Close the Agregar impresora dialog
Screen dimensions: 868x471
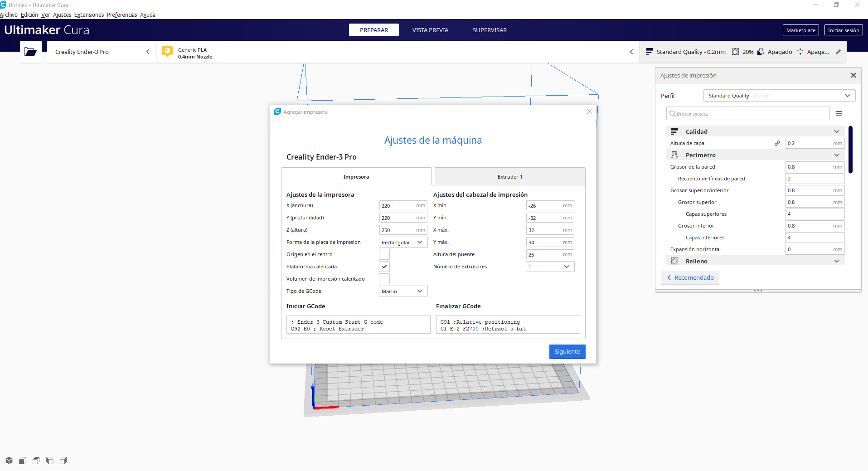pyautogui.click(x=590, y=112)
